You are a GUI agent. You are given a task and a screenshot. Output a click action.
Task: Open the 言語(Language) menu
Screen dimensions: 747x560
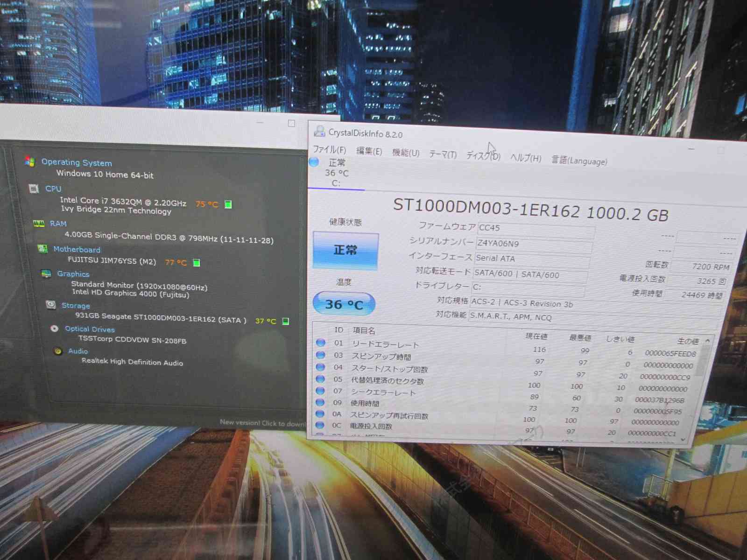[x=579, y=161]
